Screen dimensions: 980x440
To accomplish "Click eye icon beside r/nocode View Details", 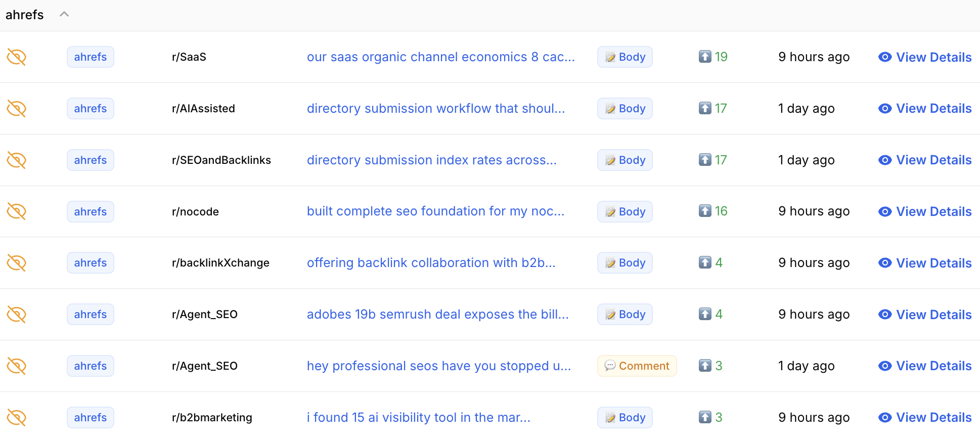I will 885,212.
